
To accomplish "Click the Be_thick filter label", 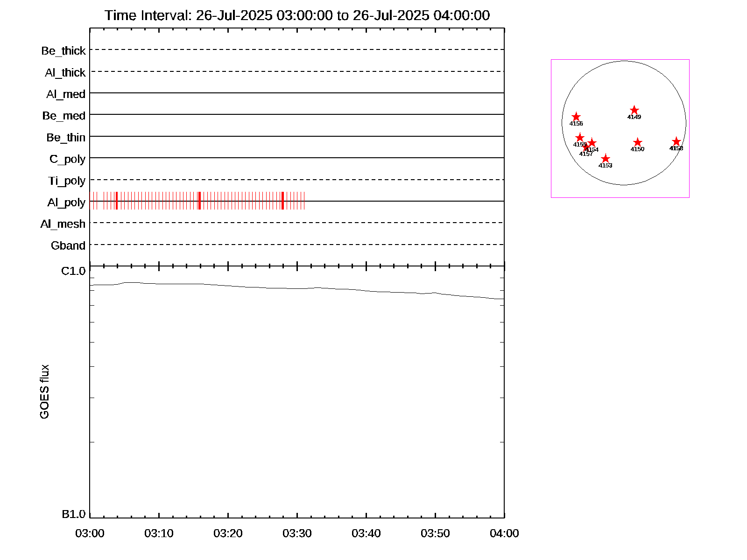I will (x=63, y=50).
